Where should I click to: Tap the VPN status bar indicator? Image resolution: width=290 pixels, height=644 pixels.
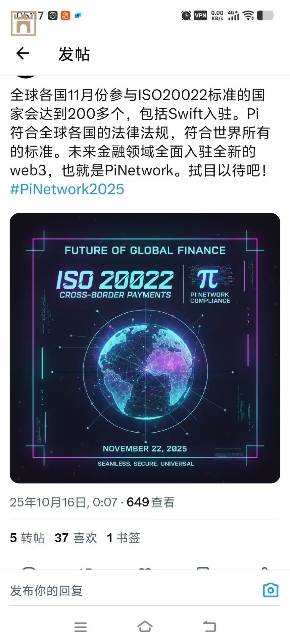(x=201, y=15)
